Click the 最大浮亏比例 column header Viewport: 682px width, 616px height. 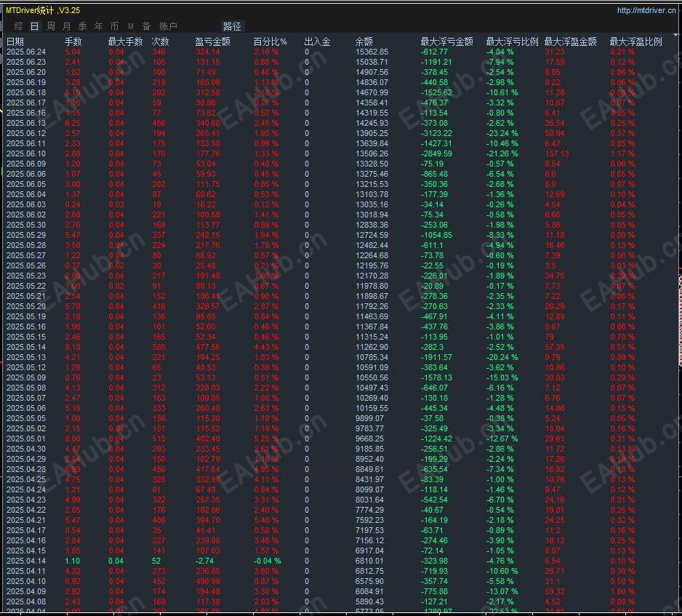pos(512,41)
